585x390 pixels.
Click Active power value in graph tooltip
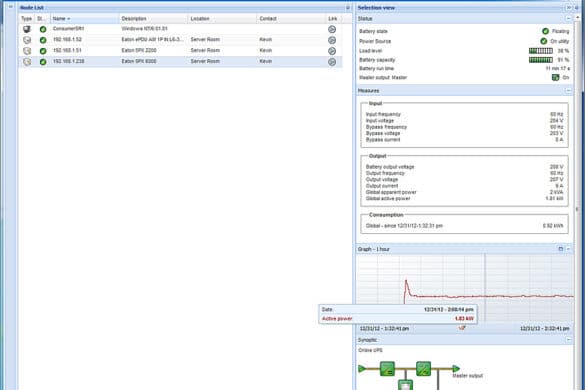point(464,319)
